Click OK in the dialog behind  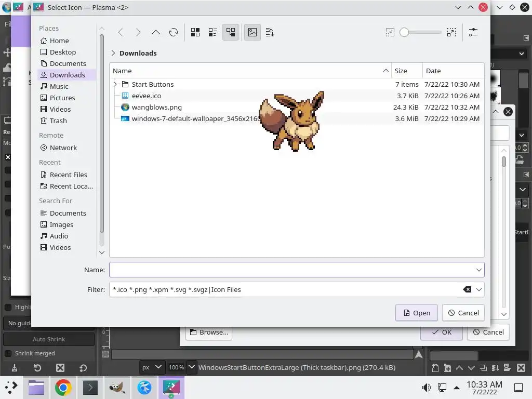tap(442, 333)
